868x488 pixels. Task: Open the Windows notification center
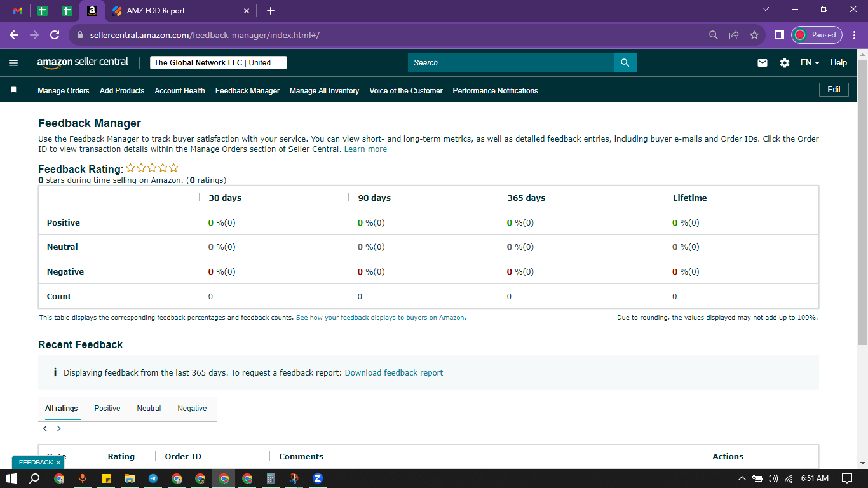pyautogui.click(x=847, y=478)
